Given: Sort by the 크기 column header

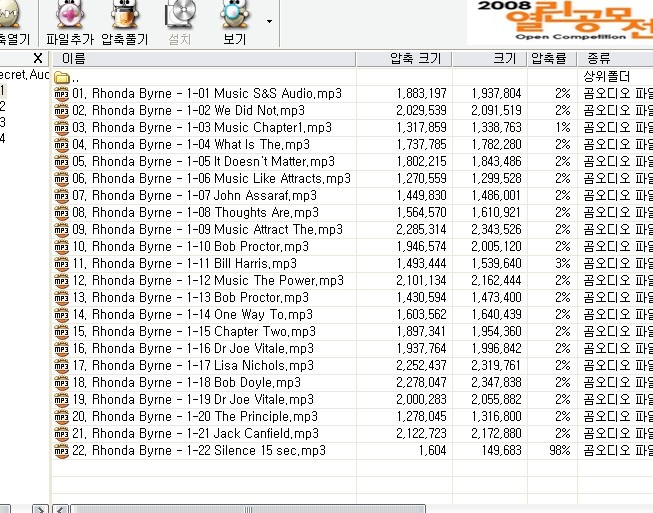Looking at the screenshot, I should (490, 59).
